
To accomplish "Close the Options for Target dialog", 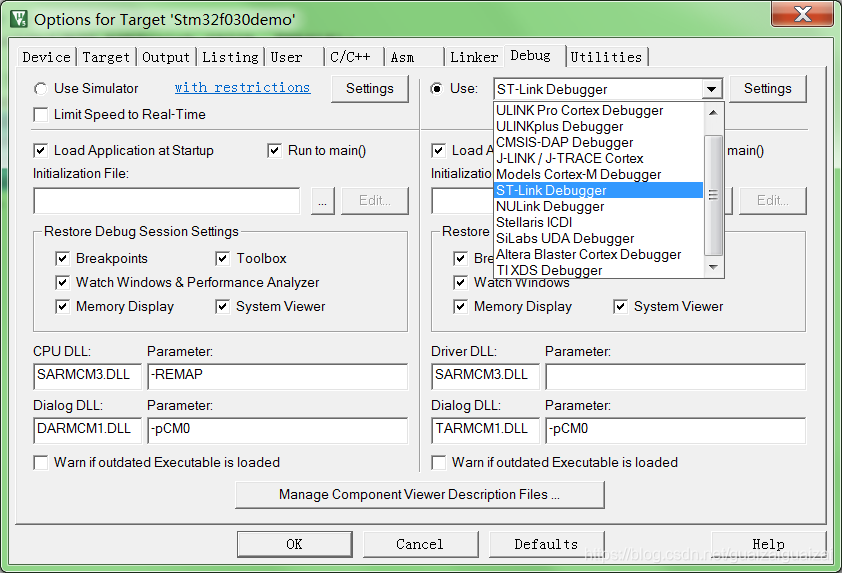I will point(802,13).
